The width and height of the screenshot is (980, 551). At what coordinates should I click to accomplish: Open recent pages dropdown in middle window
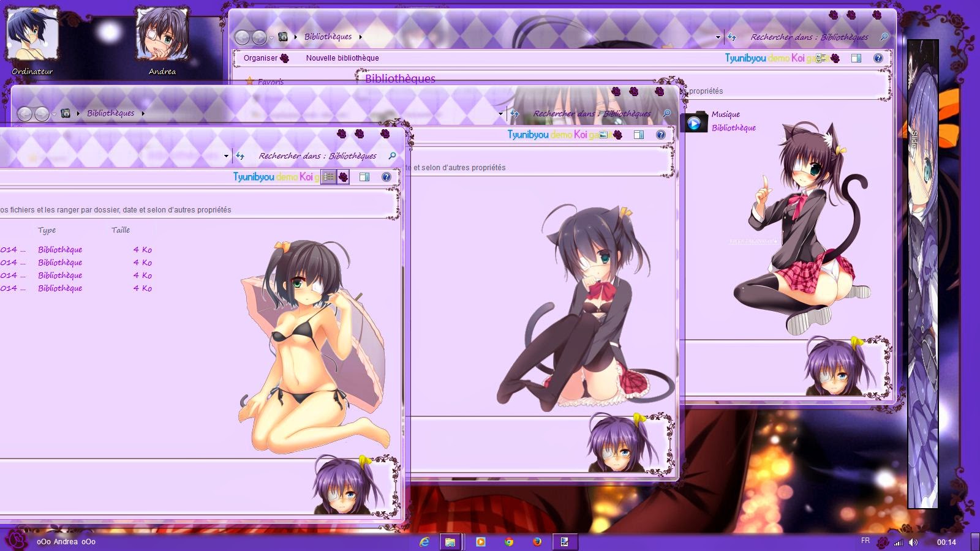point(53,114)
